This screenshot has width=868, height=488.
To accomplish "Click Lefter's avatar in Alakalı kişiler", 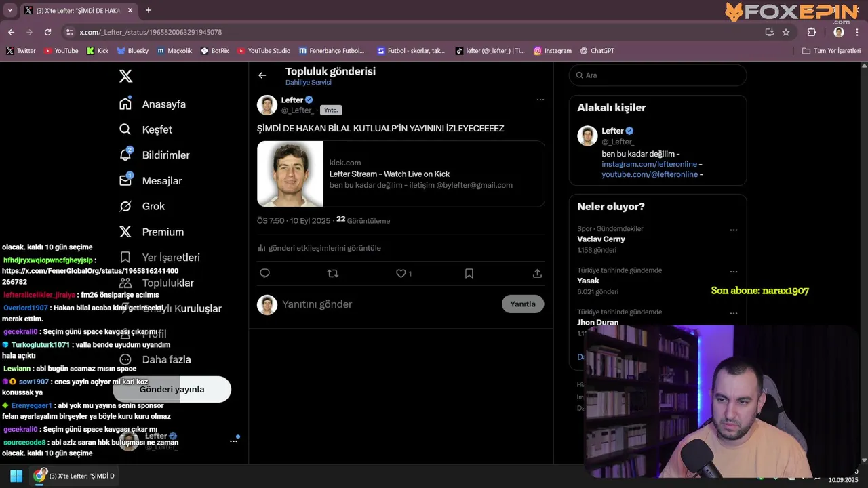I will [x=587, y=136].
